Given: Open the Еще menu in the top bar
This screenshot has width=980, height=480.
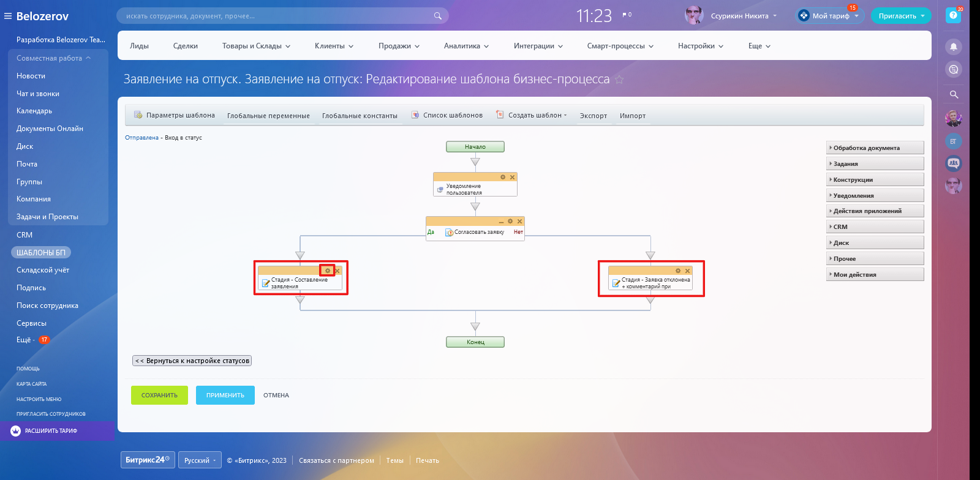Looking at the screenshot, I should [x=759, y=46].
